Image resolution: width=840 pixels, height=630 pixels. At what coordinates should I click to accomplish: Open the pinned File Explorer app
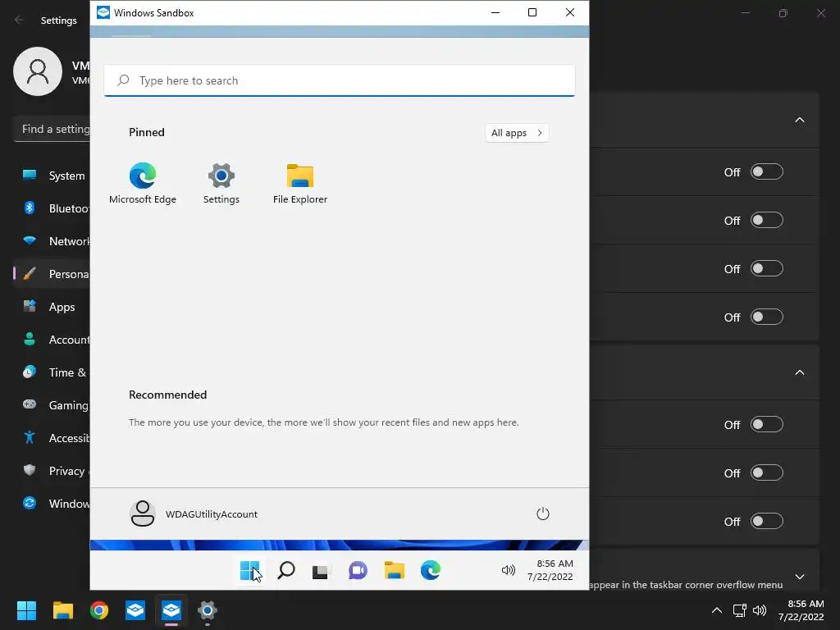point(300,183)
